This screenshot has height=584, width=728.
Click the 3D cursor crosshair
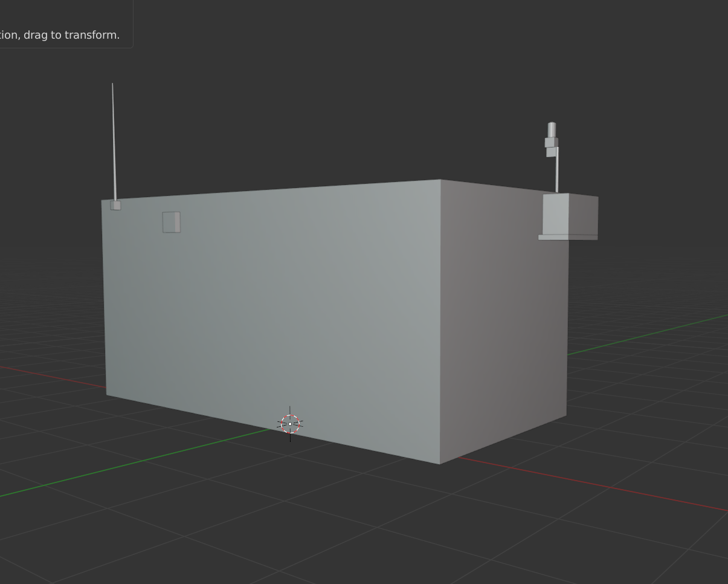(x=290, y=424)
